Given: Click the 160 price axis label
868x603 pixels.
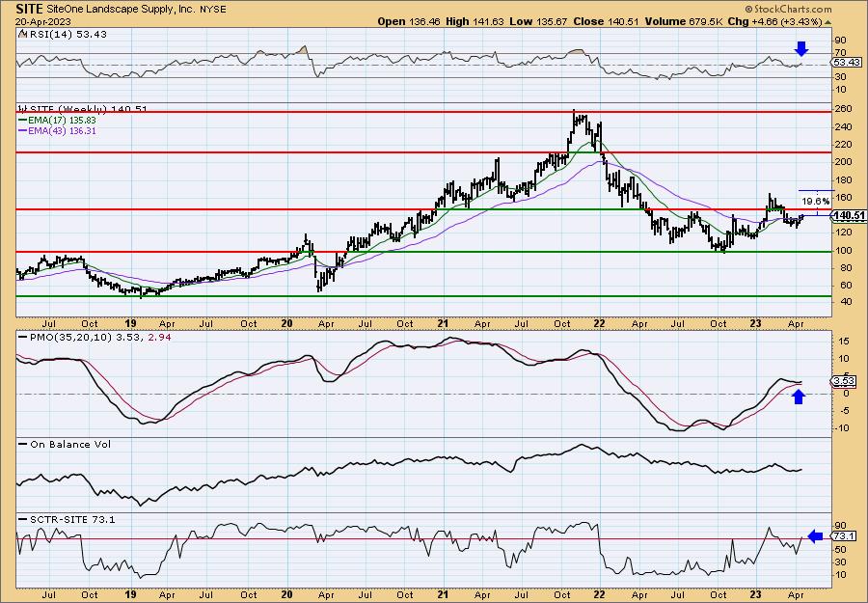Looking at the screenshot, I should click(x=844, y=197).
